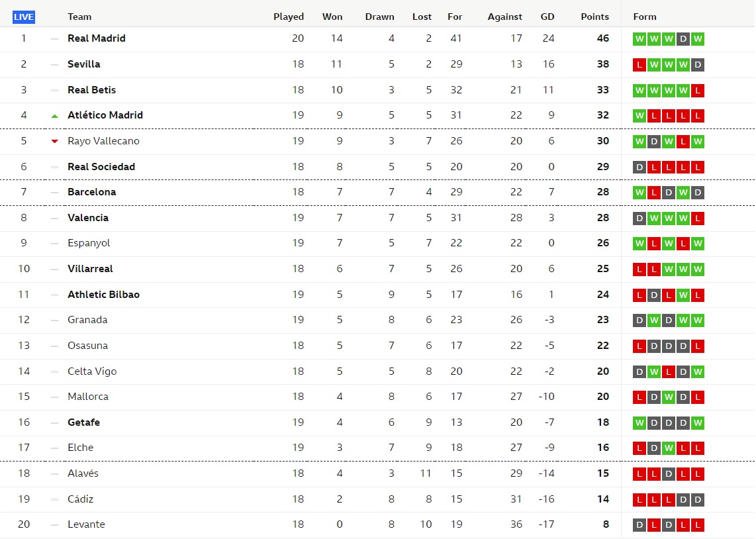The width and height of the screenshot is (756, 539).
Task: Click Elche's green W form badge
Action: point(668,448)
